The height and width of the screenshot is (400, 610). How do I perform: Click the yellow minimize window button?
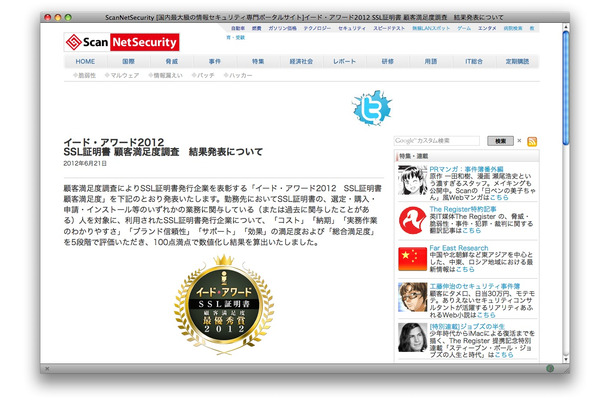pyautogui.click(x=58, y=18)
